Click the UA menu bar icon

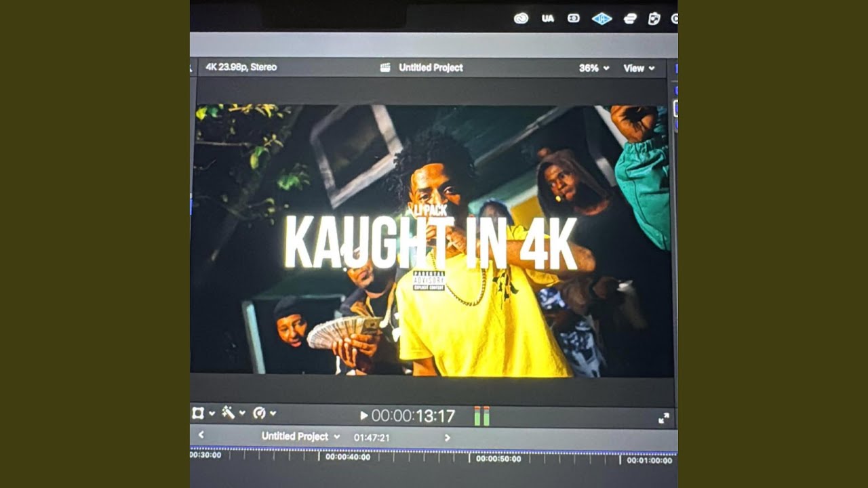coord(548,18)
